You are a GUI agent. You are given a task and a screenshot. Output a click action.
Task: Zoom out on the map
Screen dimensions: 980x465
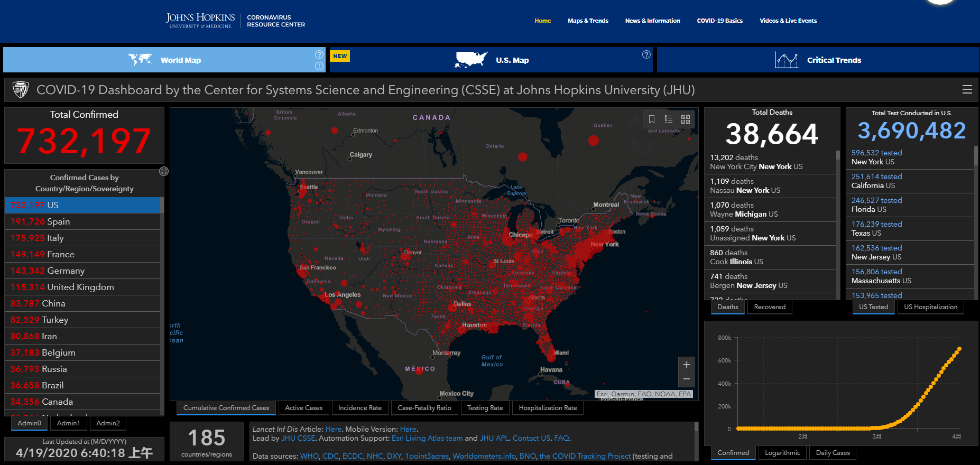point(686,379)
